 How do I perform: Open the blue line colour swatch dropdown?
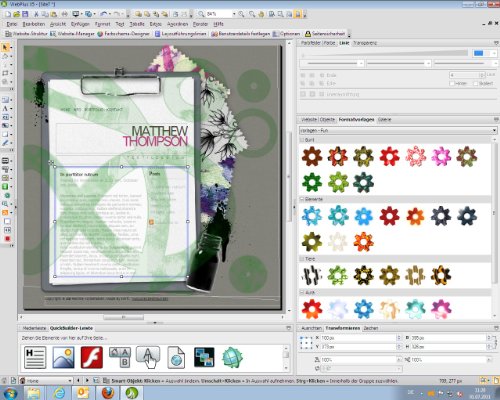coord(494,53)
